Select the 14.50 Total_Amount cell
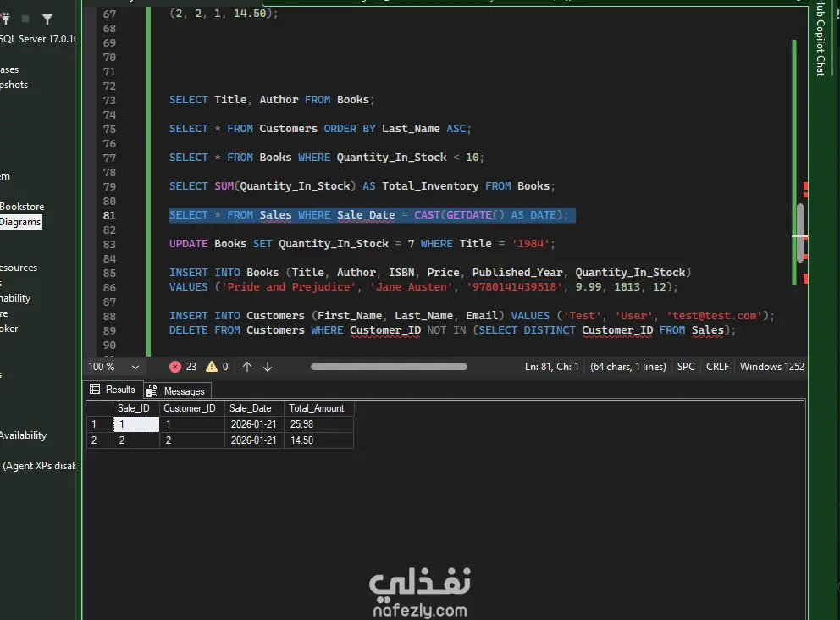Screen dimensions: 840x620 (318, 440)
